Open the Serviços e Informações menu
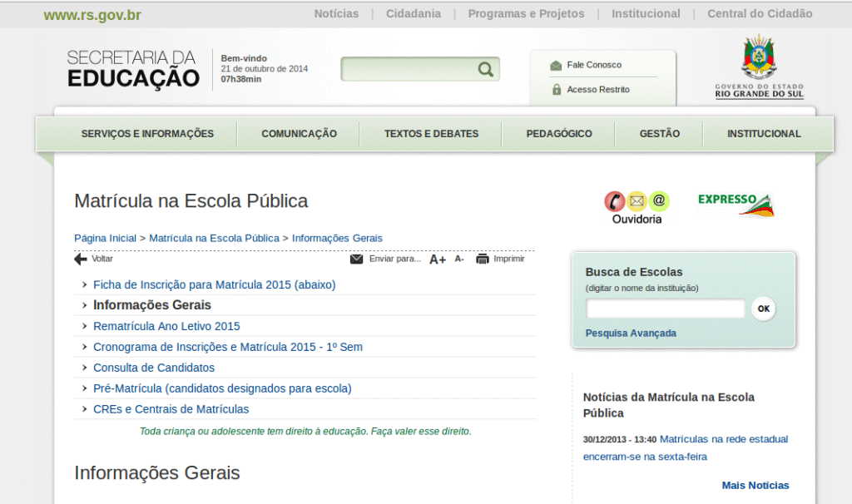Viewport: 852px width, 504px height. pyautogui.click(x=147, y=134)
